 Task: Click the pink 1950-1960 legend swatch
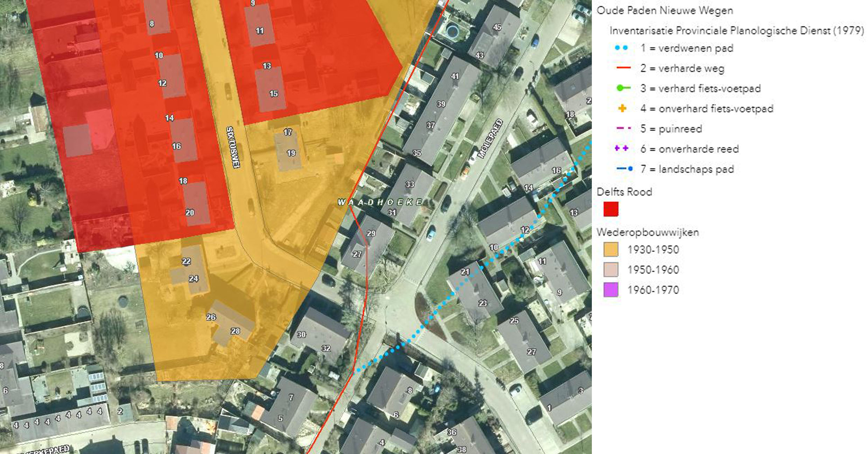(x=611, y=270)
